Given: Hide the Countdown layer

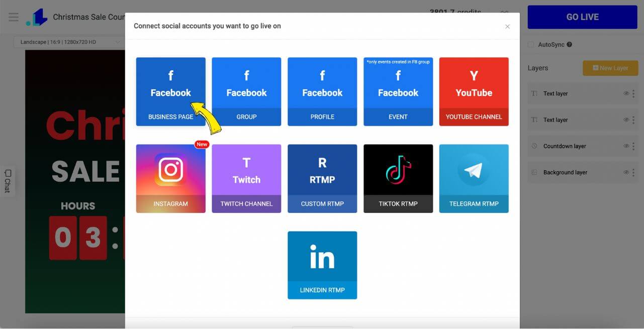Looking at the screenshot, I should tap(626, 146).
